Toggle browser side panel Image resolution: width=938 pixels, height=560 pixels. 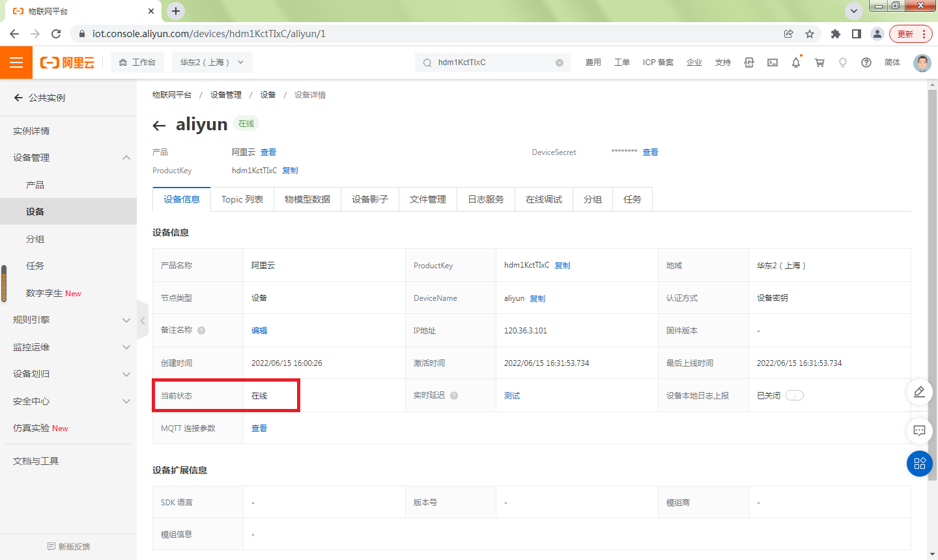click(857, 34)
